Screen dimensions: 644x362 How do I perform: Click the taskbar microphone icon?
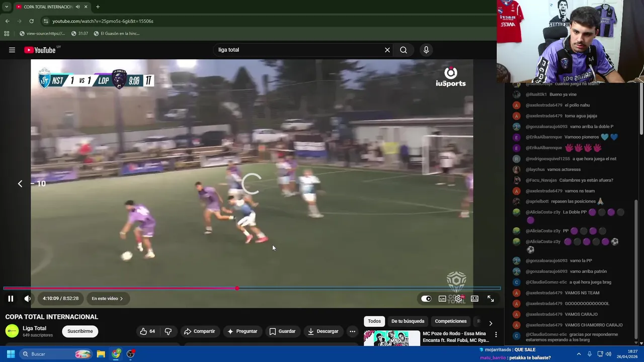pos(590,354)
